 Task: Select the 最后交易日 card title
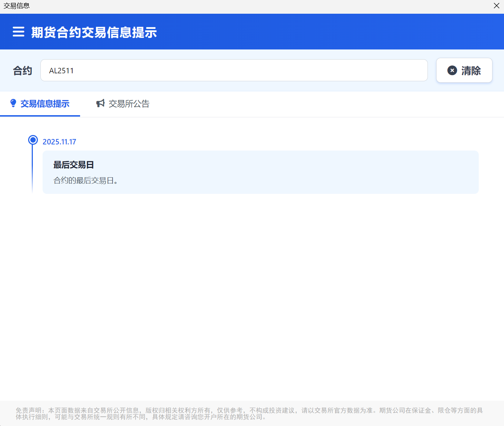pyautogui.click(x=74, y=165)
